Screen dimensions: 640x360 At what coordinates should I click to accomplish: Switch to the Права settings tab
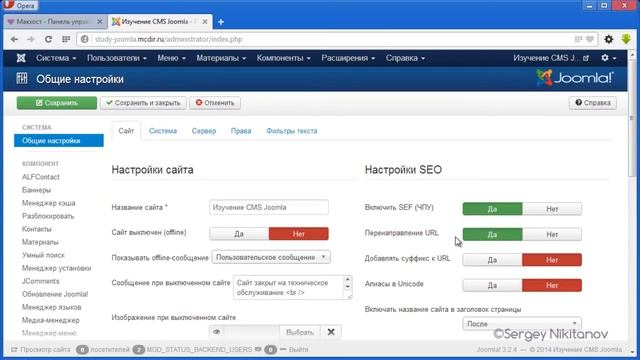(241, 131)
